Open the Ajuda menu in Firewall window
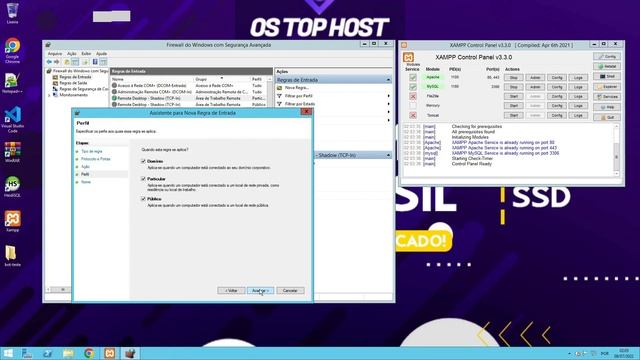640x360 pixels. click(101, 53)
